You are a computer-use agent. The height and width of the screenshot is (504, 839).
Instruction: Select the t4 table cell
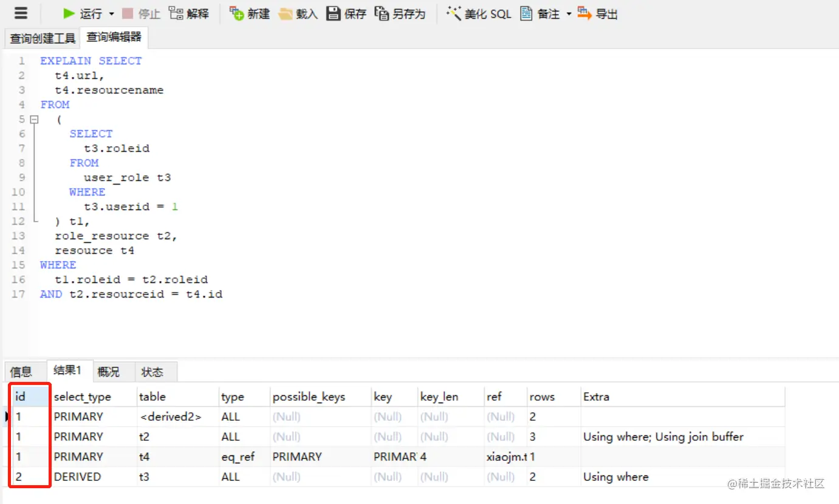[177, 457]
